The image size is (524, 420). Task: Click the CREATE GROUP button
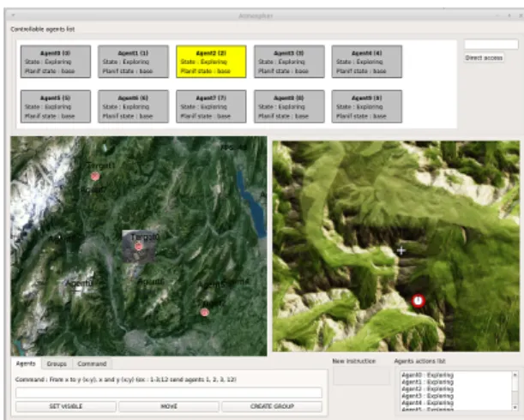272,406
